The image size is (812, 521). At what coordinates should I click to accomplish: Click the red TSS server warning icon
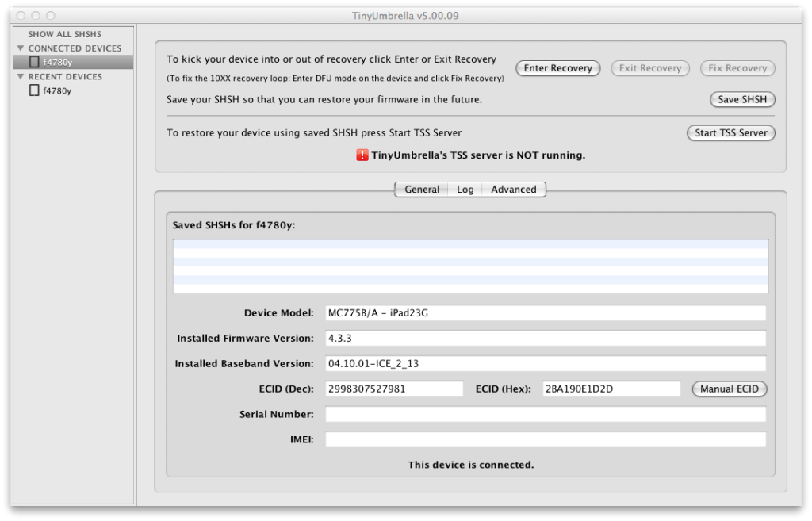click(x=362, y=155)
